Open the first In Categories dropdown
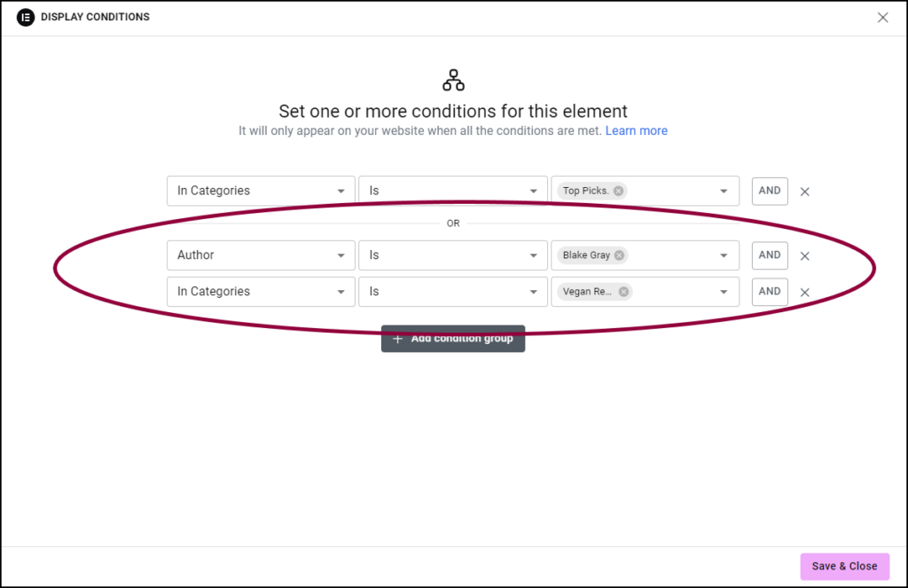The height and width of the screenshot is (588, 908). [261, 191]
